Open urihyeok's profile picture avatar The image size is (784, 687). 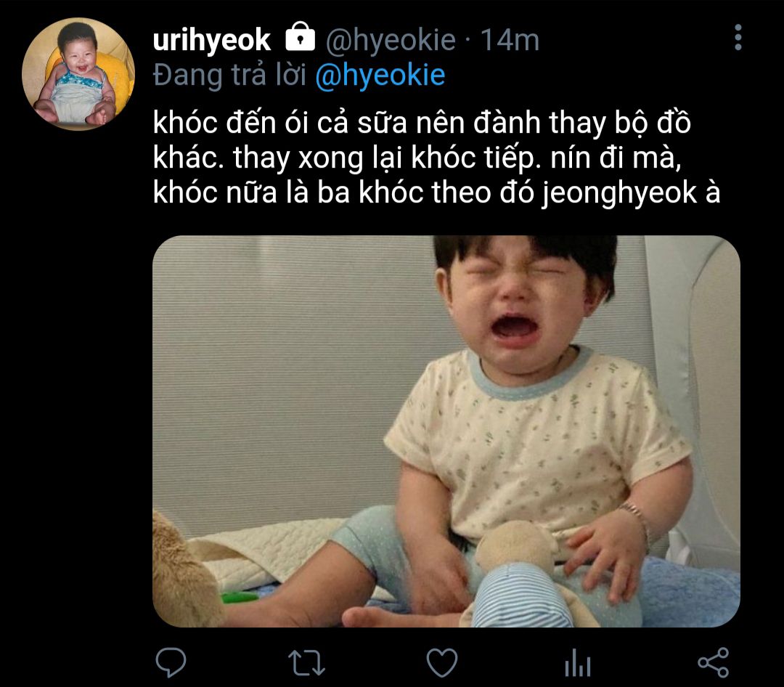(x=78, y=74)
